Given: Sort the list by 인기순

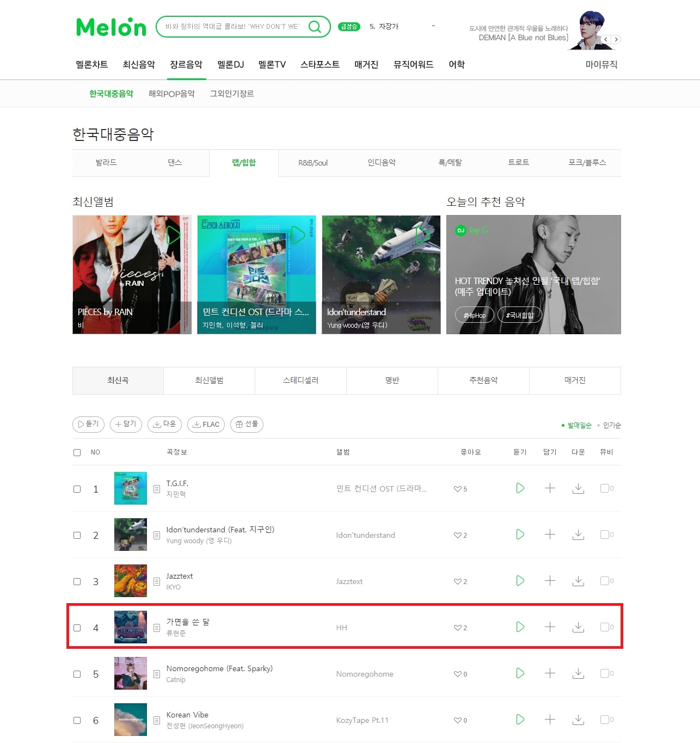Looking at the screenshot, I should pyautogui.click(x=612, y=425).
